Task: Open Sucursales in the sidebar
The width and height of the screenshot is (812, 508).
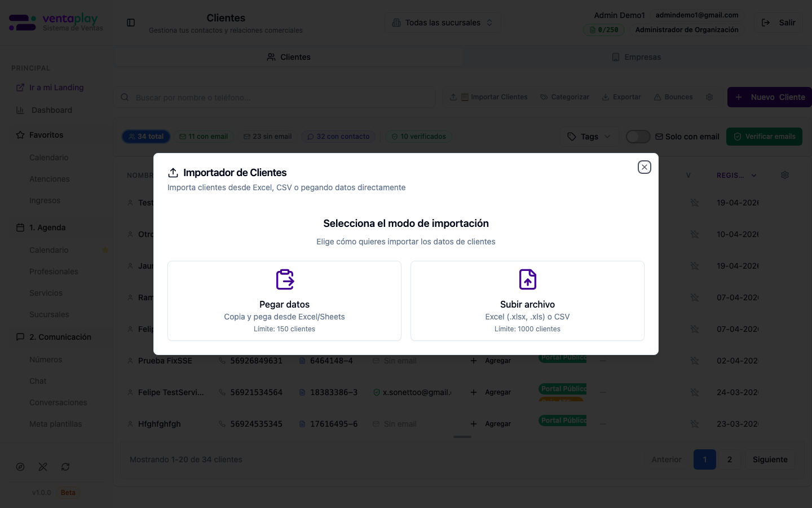Action: 49,314
